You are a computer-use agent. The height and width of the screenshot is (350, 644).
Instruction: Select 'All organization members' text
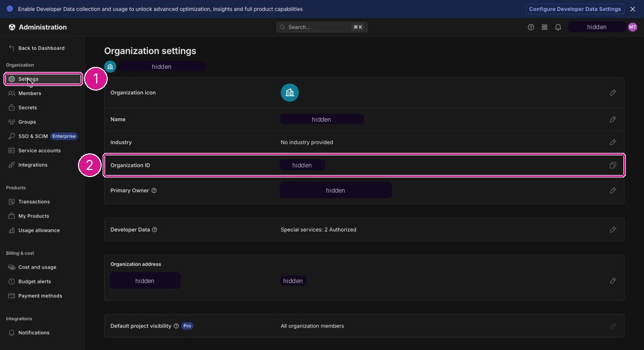tap(312, 326)
